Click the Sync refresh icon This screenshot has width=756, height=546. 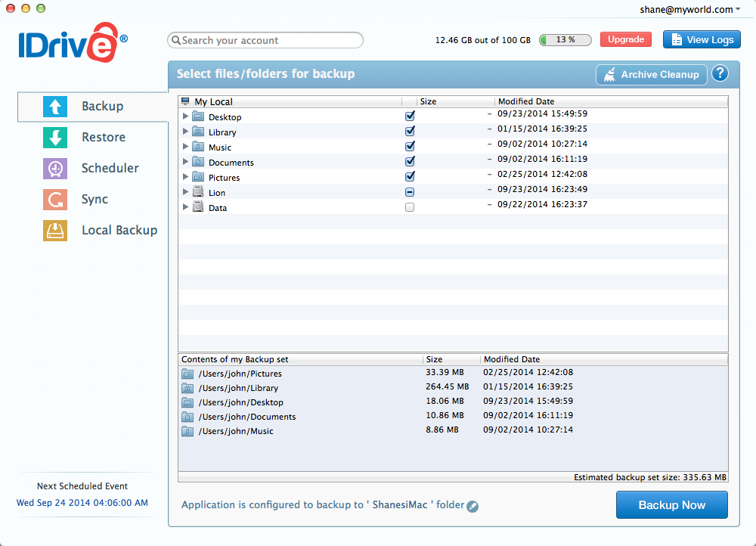(57, 199)
